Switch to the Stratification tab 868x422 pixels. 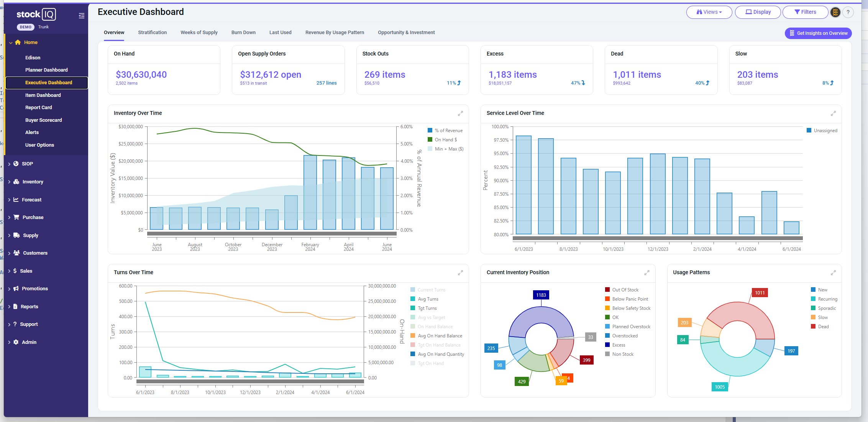153,33
